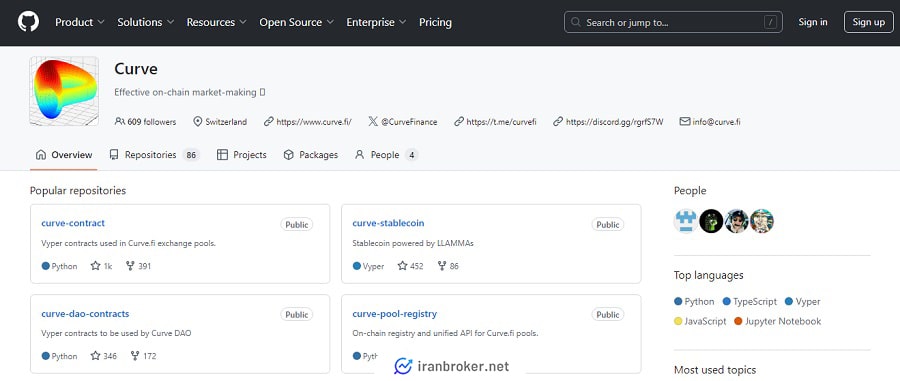Click the people icon beside 609 followers

[120, 122]
